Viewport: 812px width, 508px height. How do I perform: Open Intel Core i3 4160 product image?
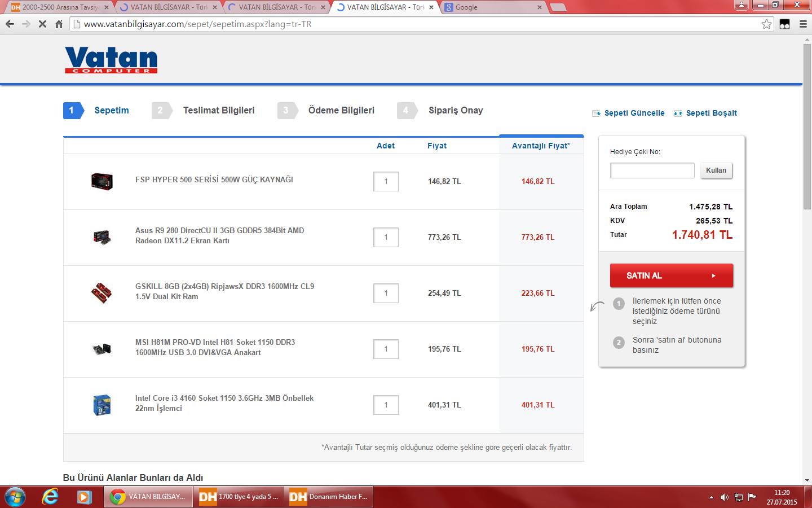(102, 405)
